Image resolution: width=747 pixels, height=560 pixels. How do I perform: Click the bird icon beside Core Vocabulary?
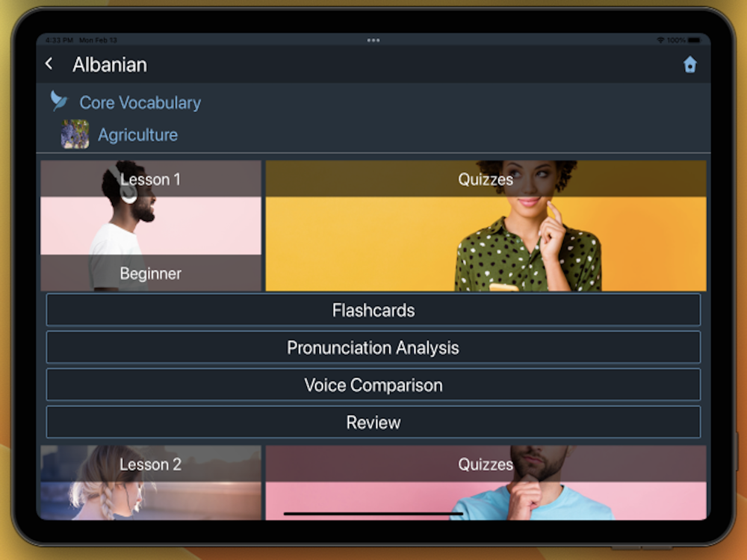pos(59,101)
